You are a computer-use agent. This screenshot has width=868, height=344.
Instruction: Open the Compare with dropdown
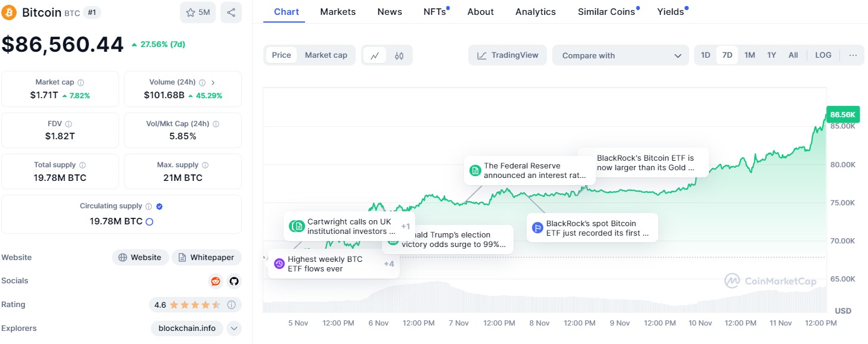(x=621, y=55)
